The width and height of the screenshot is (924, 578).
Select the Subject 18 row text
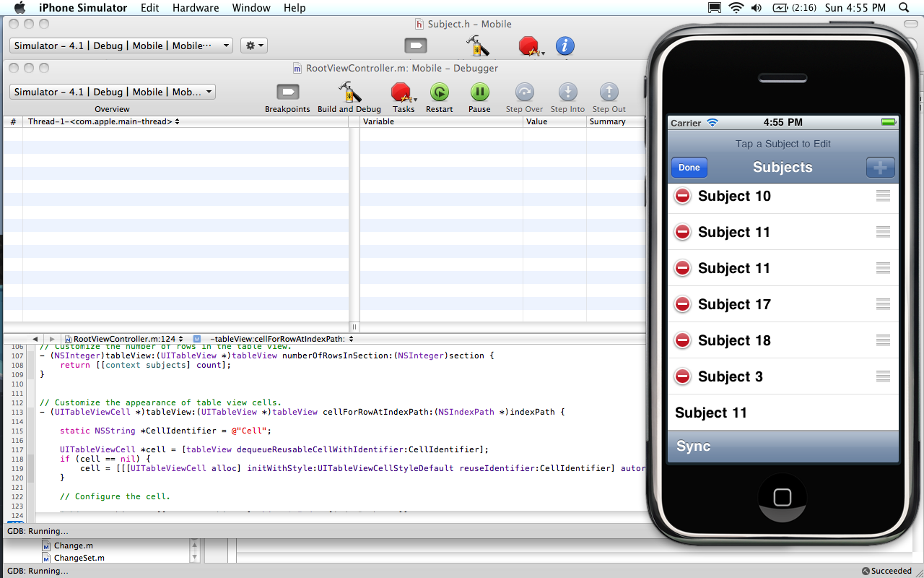(x=734, y=340)
